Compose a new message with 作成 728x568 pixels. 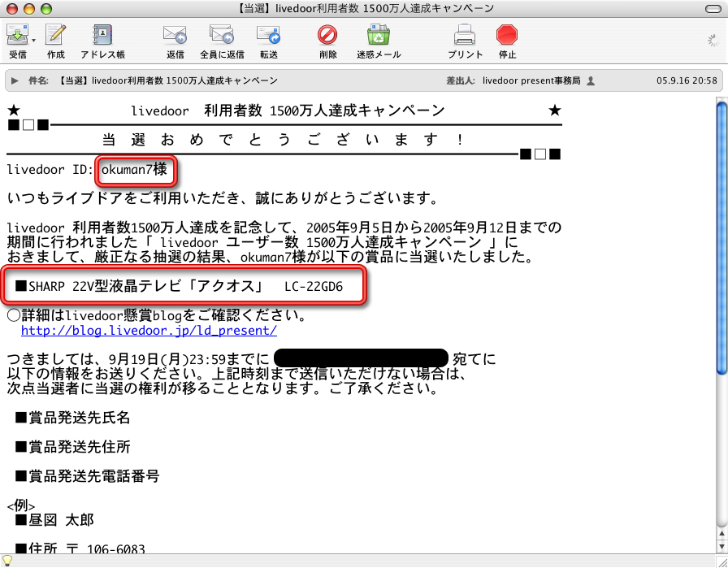pos(56,35)
